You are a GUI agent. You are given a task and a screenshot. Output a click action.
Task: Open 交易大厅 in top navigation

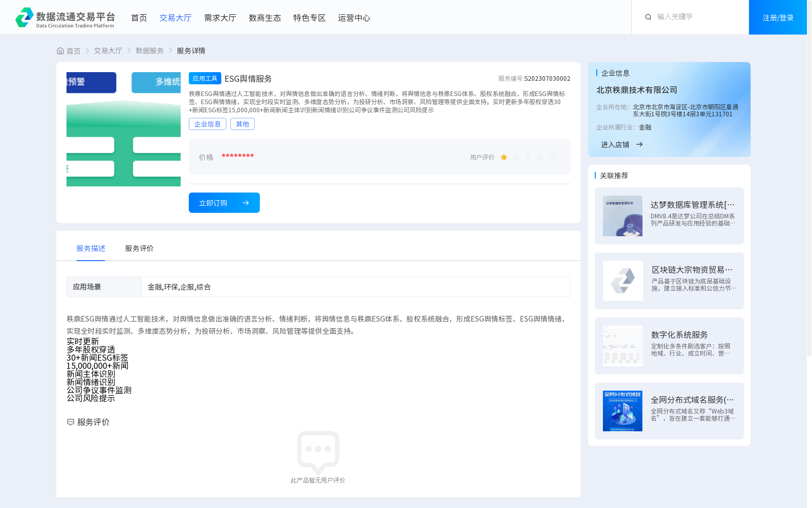pos(176,18)
